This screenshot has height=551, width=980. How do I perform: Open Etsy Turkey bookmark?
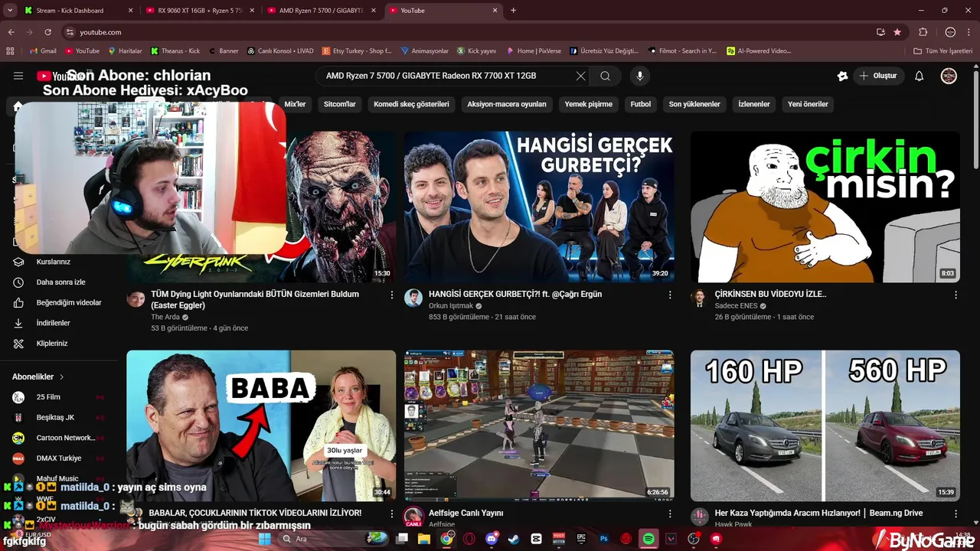358,51
